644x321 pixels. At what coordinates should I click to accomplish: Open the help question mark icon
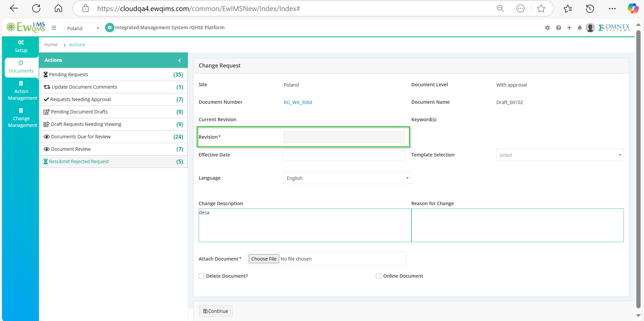(x=558, y=28)
